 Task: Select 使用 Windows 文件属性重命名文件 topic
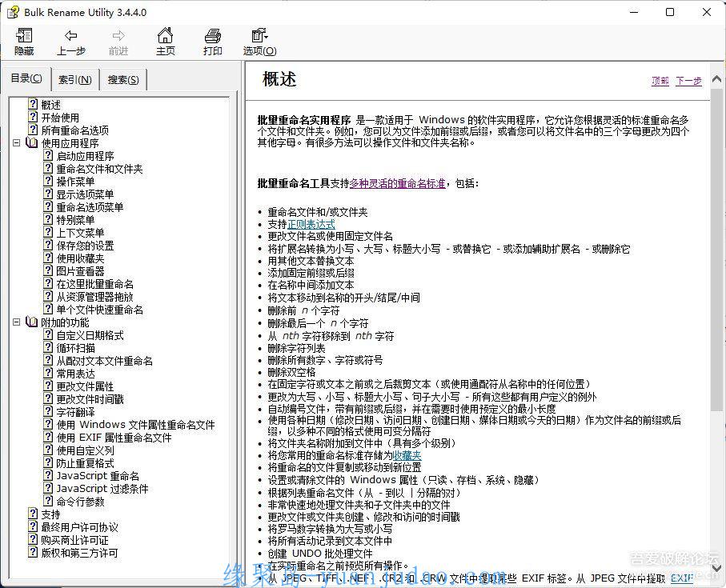(135, 425)
